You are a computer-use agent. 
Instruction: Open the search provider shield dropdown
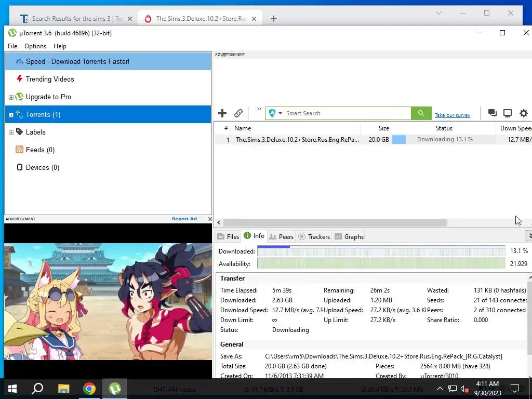pyautogui.click(x=275, y=113)
